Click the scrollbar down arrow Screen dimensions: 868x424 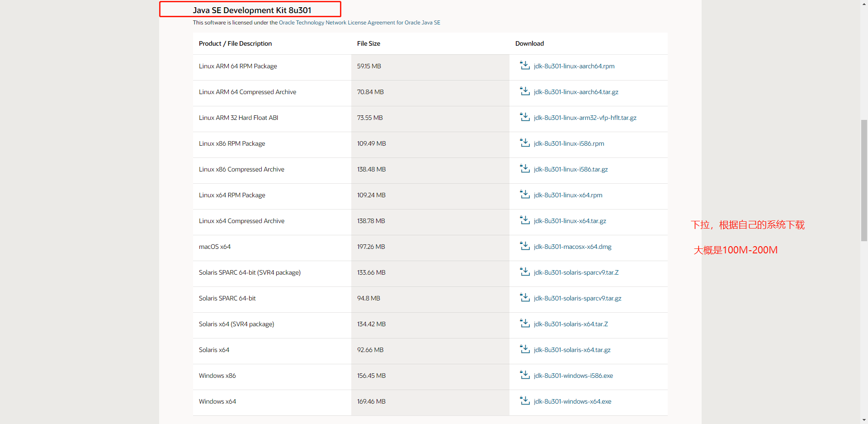[864, 420]
